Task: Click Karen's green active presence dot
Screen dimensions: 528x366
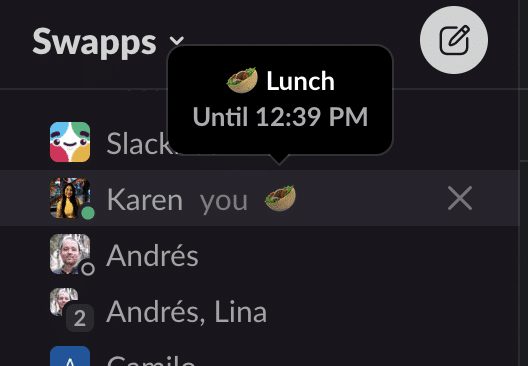Action: pos(88,213)
